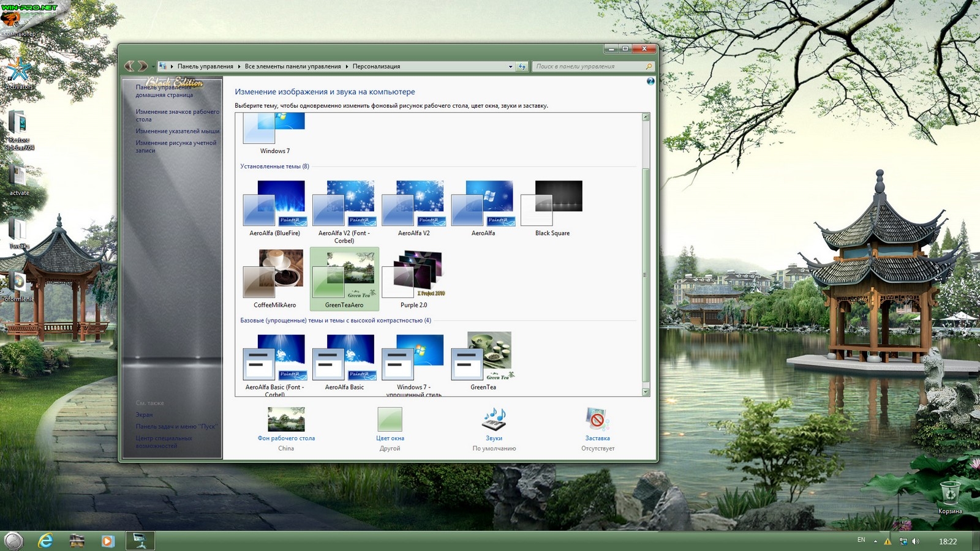Expand the Панель управления breadcrumb arrow
The height and width of the screenshot is (551, 980).
(239, 66)
